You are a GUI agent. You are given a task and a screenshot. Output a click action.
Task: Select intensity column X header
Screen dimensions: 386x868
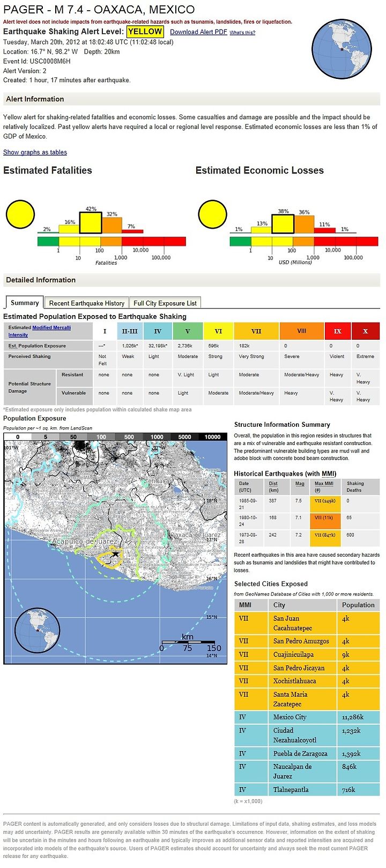pyautogui.click(x=366, y=331)
